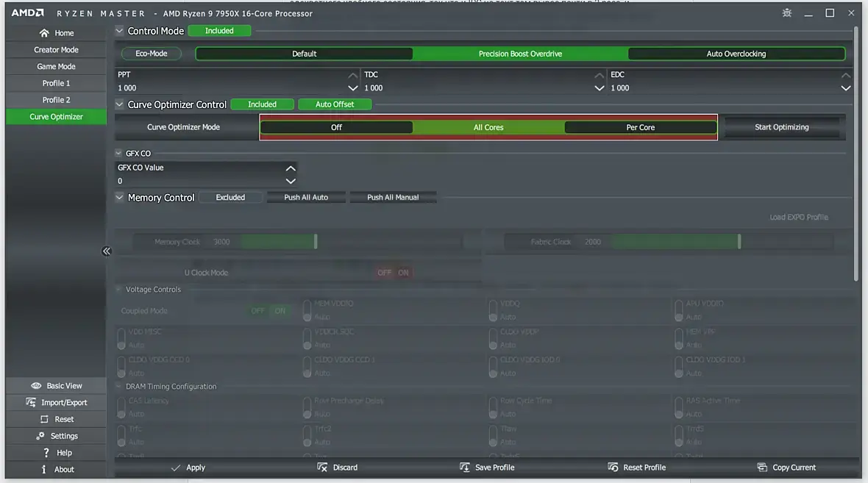Switch U Clock Mode OFF/ON toggle

click(393, 273)
